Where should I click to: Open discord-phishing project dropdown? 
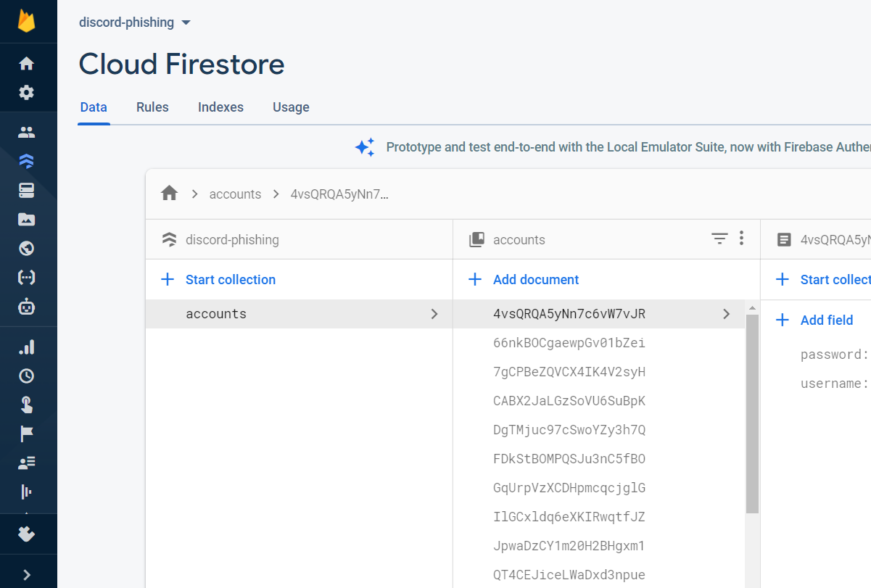(135, 22)
